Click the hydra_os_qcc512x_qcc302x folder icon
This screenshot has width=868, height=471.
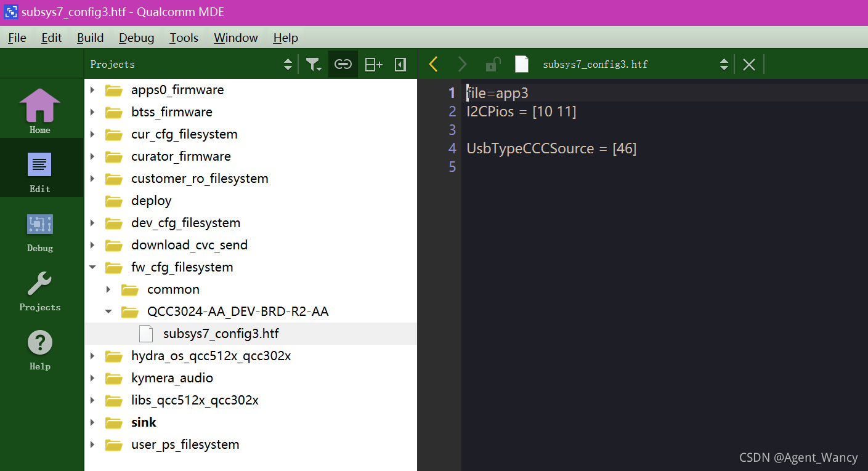click(x=113, y=356)
